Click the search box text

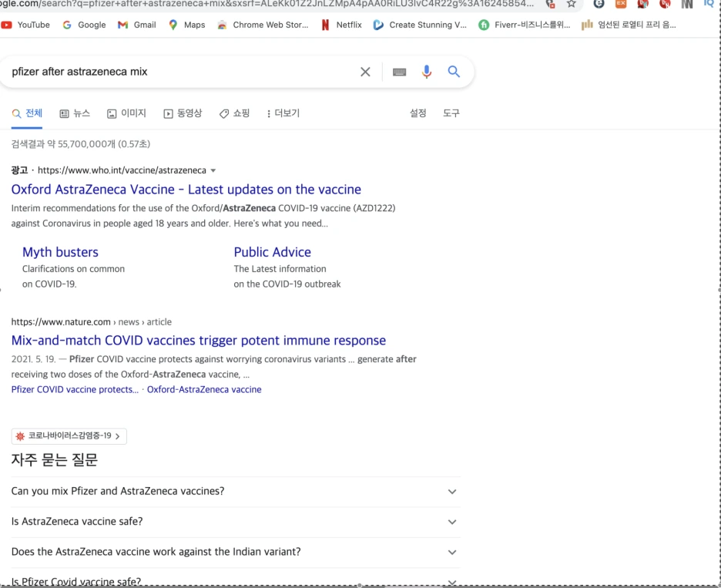pos(79,72)
